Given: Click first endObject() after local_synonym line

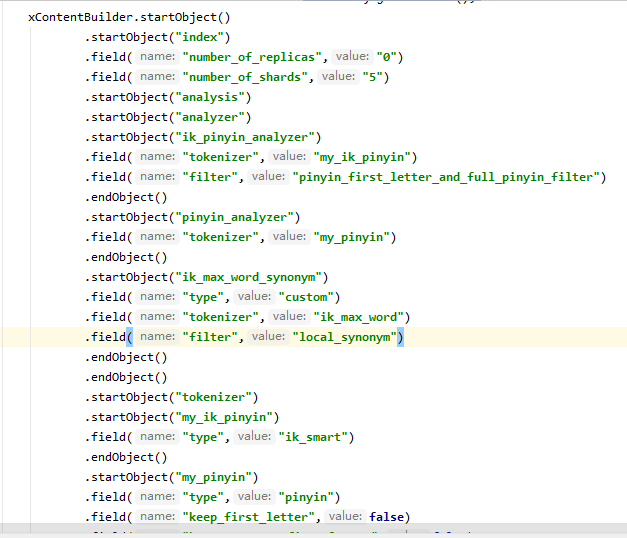Looking at the screenshot, I should (x=126, y=357).
